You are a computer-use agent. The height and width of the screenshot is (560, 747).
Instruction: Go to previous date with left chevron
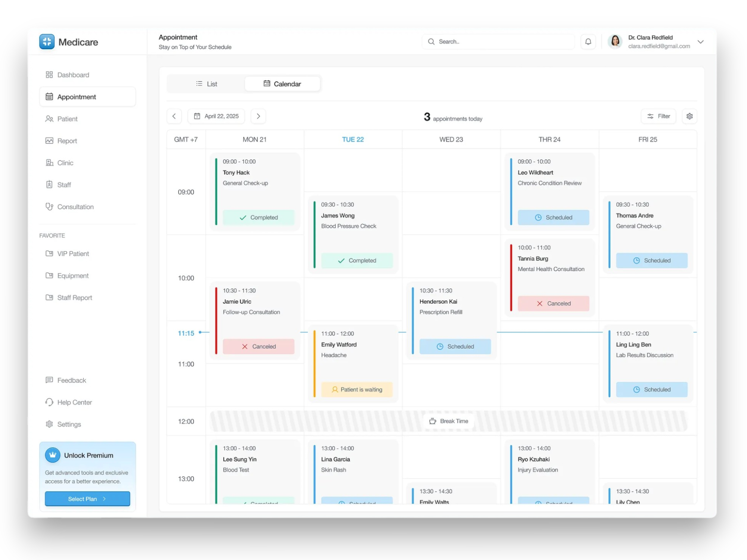[x=174, y=116]
